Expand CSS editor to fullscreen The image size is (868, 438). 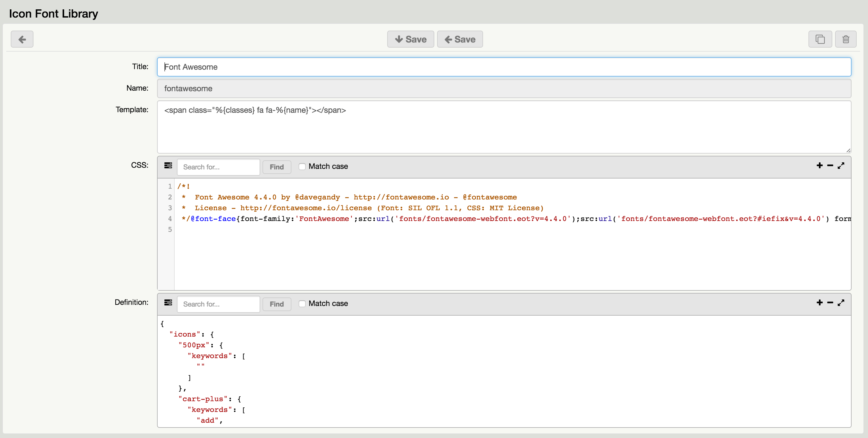[x=841, y=166]
